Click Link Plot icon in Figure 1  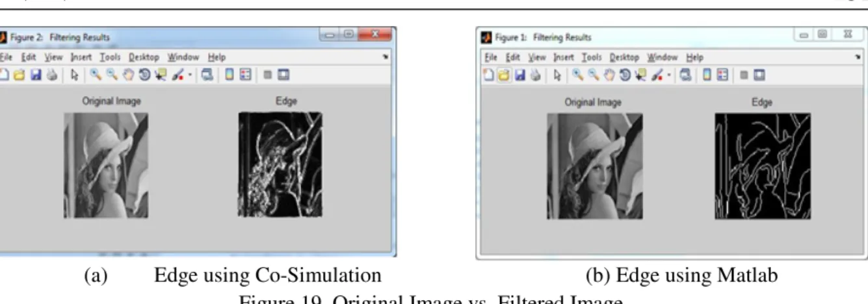[686, 75]
